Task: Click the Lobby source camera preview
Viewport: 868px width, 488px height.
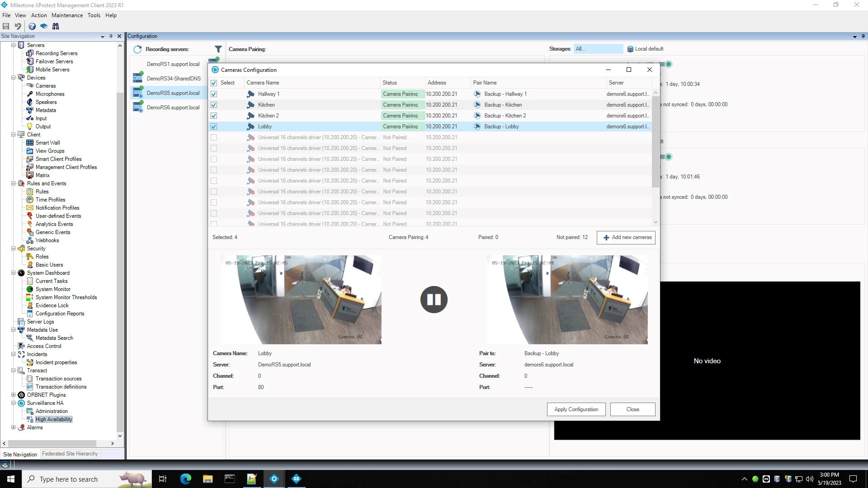Action: coord(301,300)
